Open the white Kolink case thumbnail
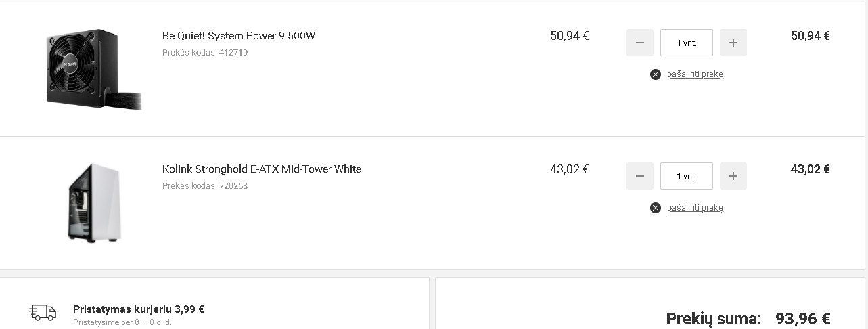868x329 pixels. [94, 202]
